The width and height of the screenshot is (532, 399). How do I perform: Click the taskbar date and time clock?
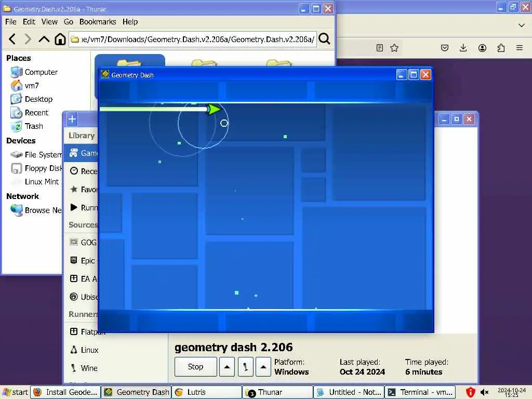(512, 393)
